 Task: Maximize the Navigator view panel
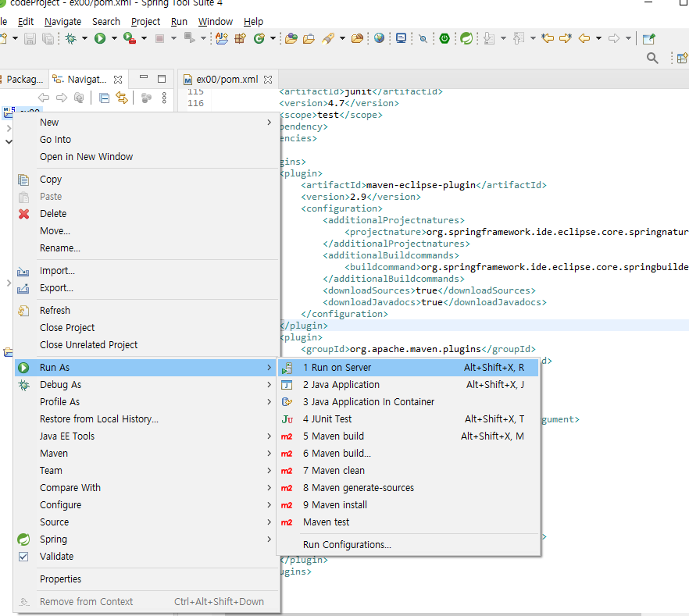pos(162,79)
